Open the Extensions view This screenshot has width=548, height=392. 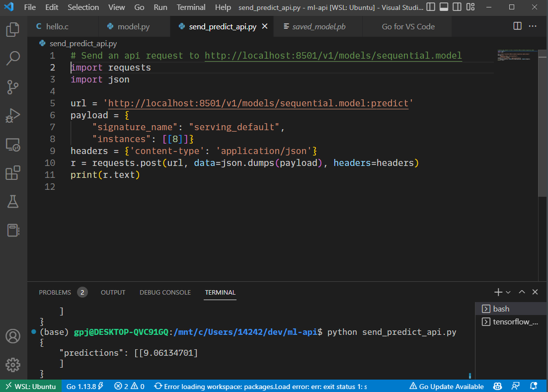[x=13, y=172]
